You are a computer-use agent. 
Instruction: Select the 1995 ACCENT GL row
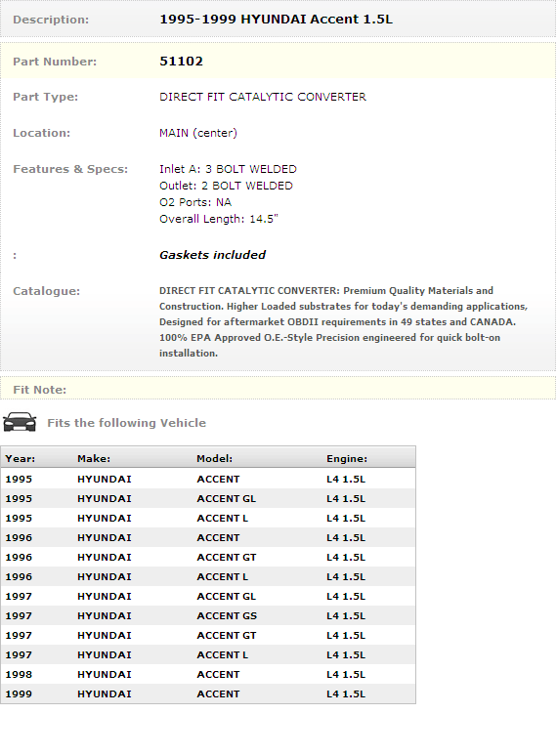click(x=208, y=498)
